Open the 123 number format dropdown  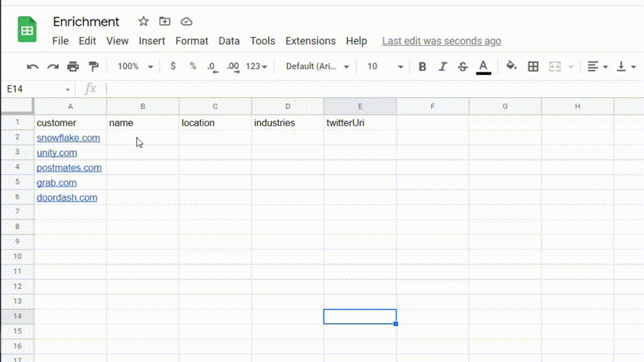click(256, 66)
